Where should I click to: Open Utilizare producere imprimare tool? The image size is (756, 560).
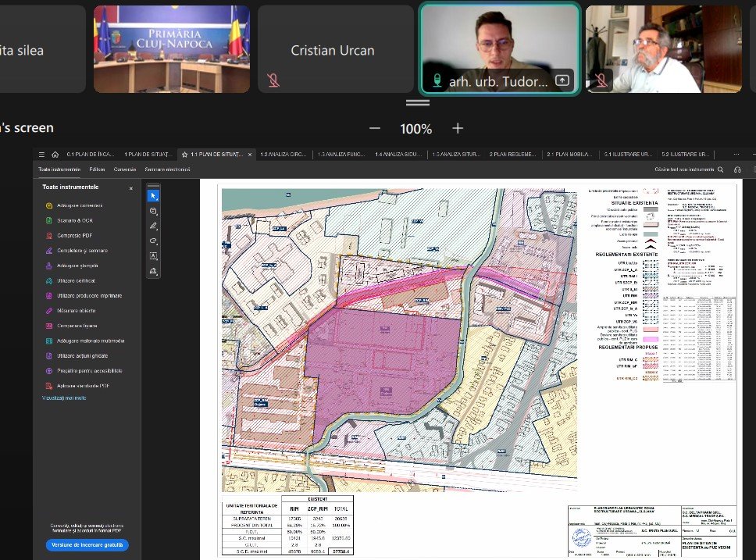coord(84,296)
